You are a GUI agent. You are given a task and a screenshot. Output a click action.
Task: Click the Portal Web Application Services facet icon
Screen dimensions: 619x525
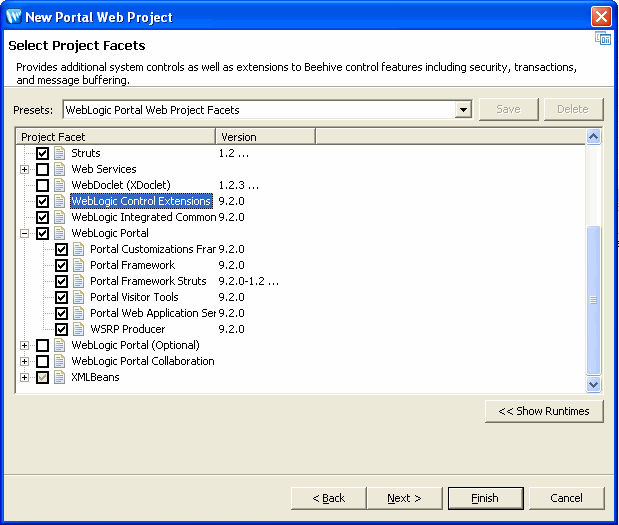coord(78,313)
